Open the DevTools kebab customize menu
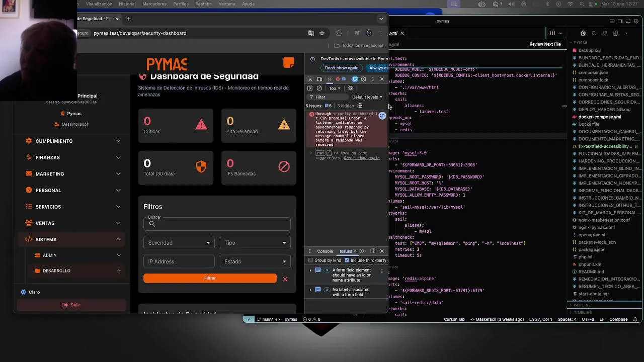 point(373,79)
